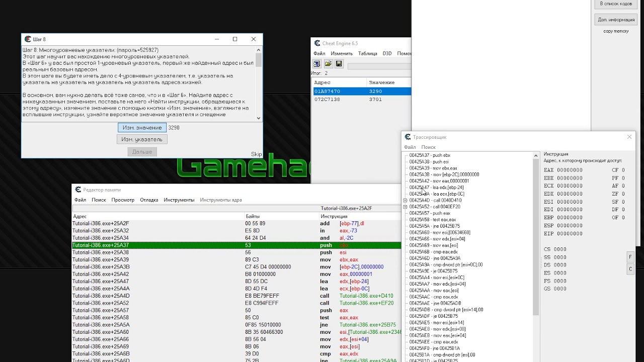Click scroll up arrow in Шаг 8 text box

tap(259, 50)
